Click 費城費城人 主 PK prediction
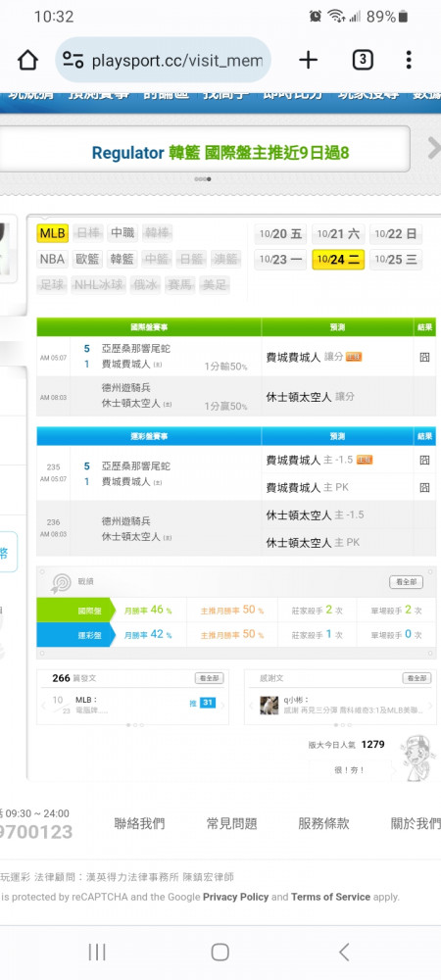The image size is (441, 980). (x=308, y=487)
